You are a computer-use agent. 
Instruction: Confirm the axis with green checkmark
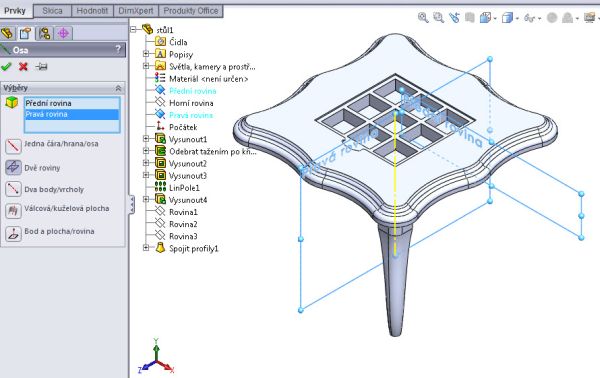click(x=6, y=67)
